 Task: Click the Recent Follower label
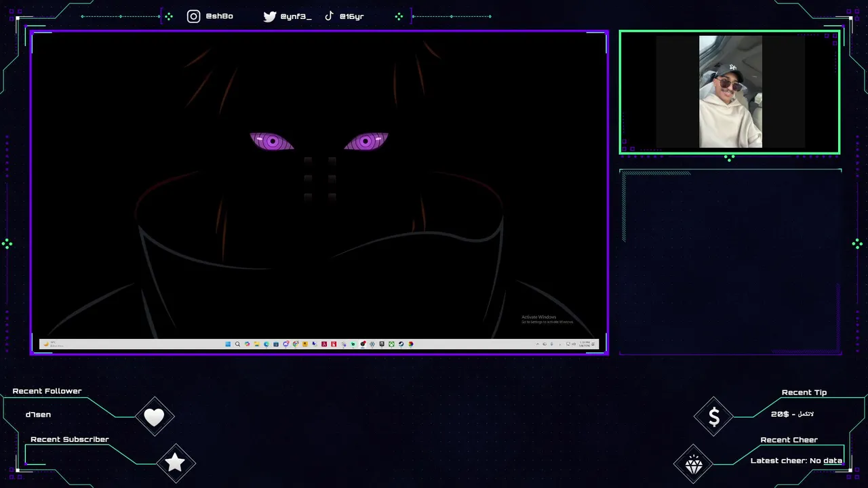[x=47, y=391]
